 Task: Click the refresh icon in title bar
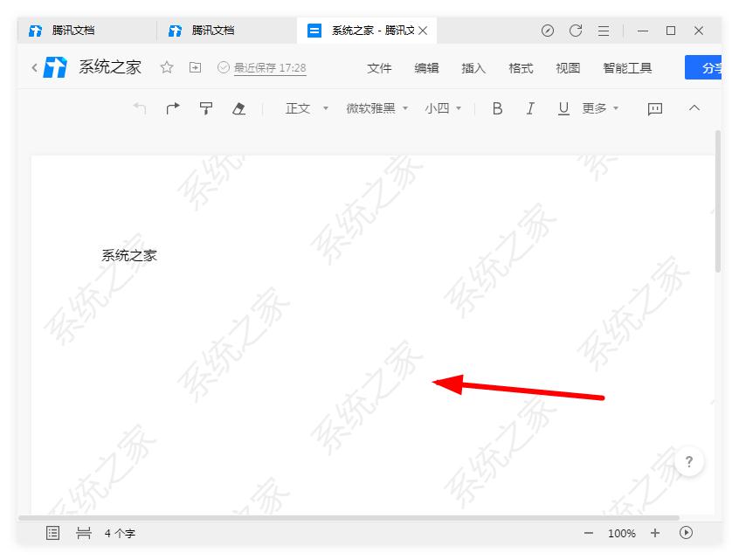pos(576,31)
